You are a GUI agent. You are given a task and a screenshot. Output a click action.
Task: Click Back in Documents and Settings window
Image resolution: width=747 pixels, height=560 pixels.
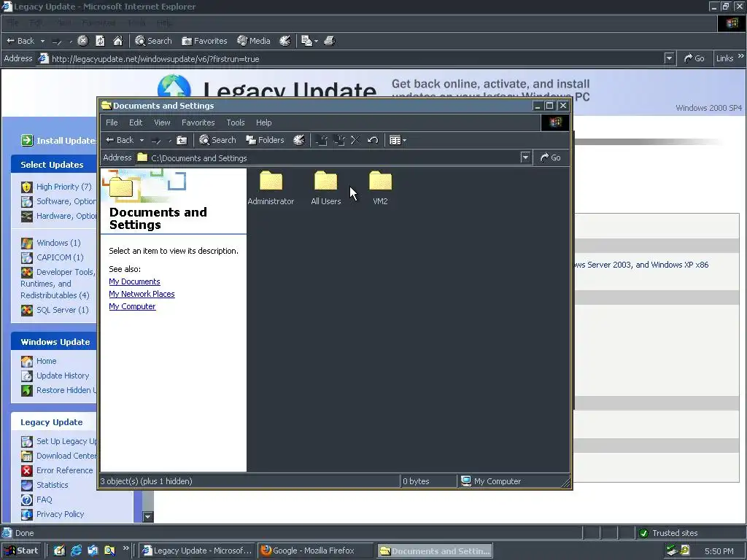pyautogui.click(x=120, y=140)
